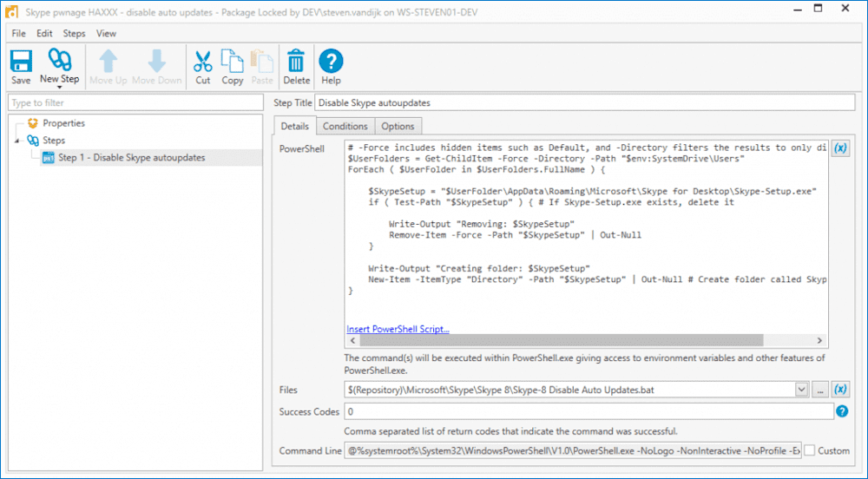Click the Move Up arrow icon

pyautogui.click(x=108, y=61)
